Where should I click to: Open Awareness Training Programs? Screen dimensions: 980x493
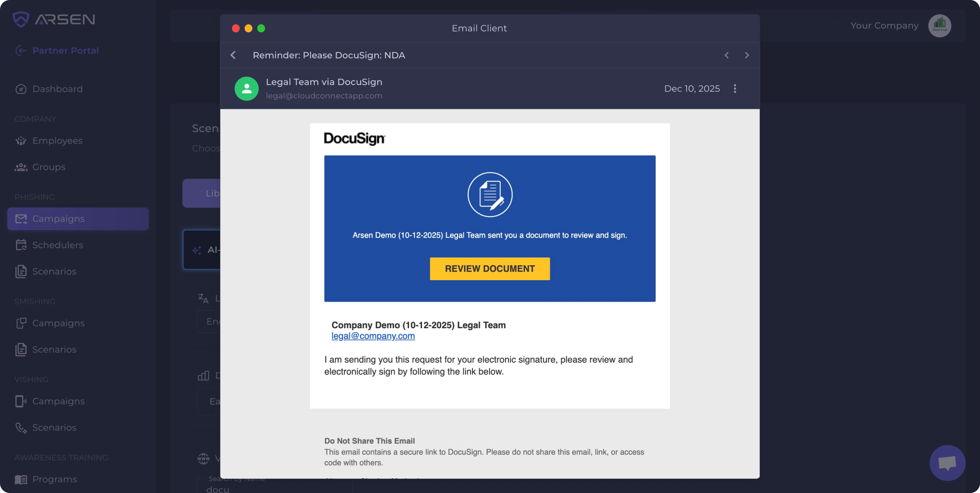tap(55, 479)
